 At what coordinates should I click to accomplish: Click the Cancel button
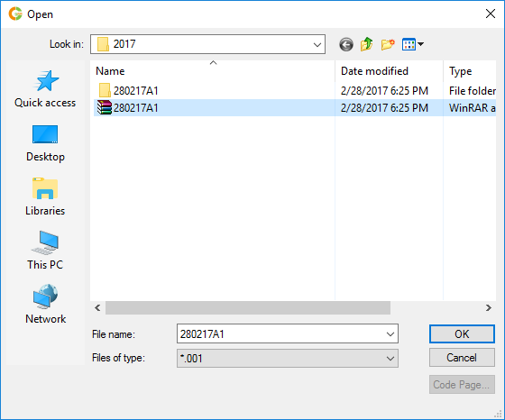(462, 358)
